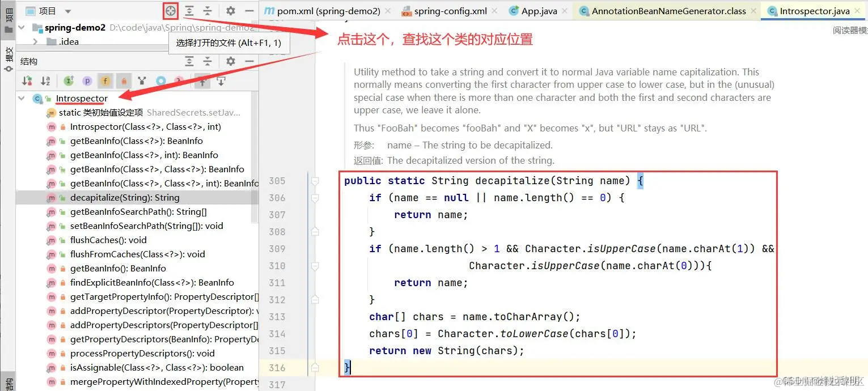Click fold marker at line 312
This screenshot has width=868, height=391.
pyautogui.click(x=315, y=300)
